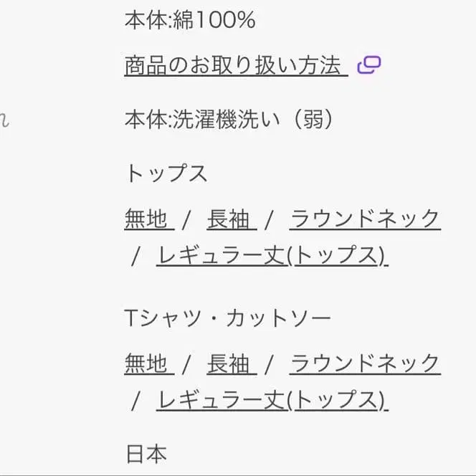476x476 pixels.
Task: Click the slash between 無地 and 長袖 under トップス
Action: pos(186,219)
